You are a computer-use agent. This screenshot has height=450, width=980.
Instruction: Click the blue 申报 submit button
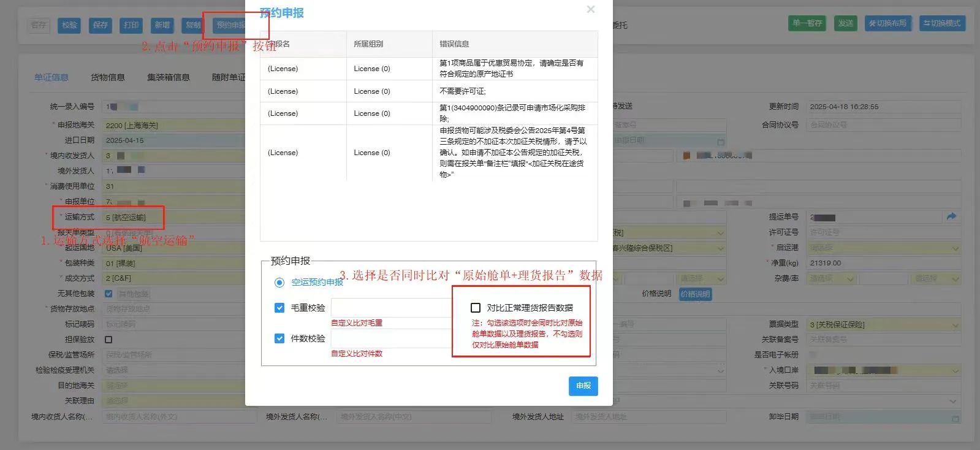click(x=583, y=386)
